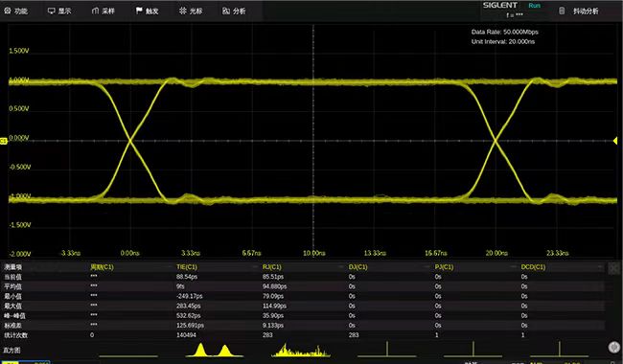Screen dimensions: 623x364
Task: Click the 抖动分析 jitter analysis button
Action: [x=579, y=11]
